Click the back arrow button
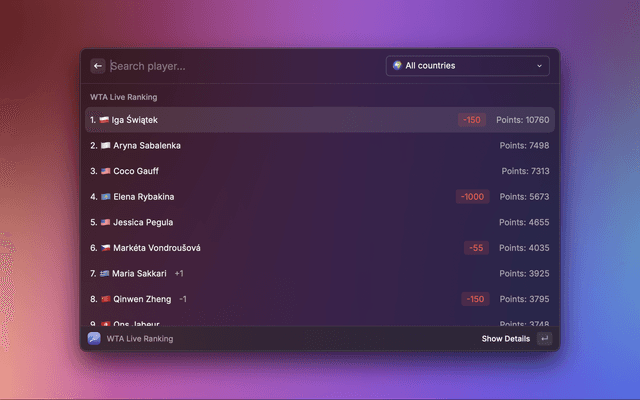This screenshot has width=640, height=400. click(98, 66)
